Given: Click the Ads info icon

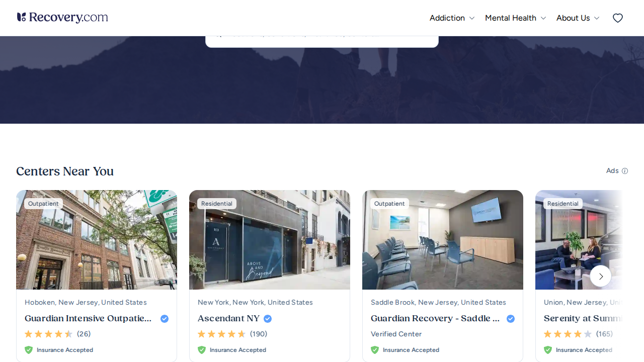Looking at the screenshot, I should pyautogui.click(x=625, y=171).
